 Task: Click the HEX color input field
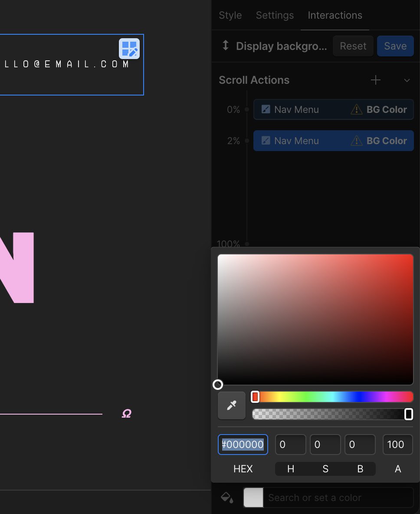pos(243,445)
